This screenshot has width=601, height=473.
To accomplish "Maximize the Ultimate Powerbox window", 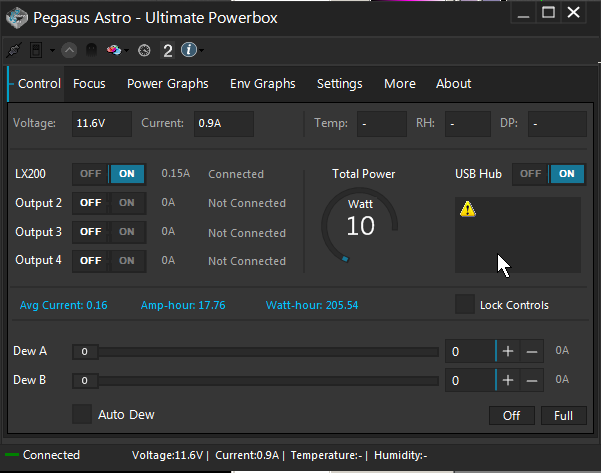I will (548, 13).
